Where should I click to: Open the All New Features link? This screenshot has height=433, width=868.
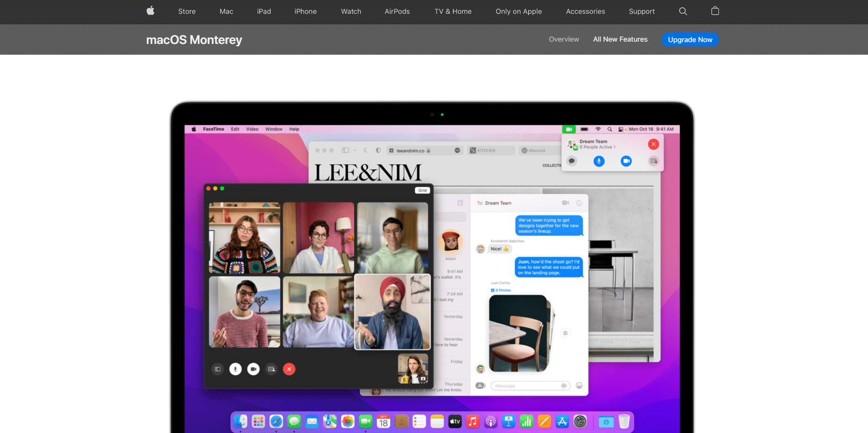(620, 39)
